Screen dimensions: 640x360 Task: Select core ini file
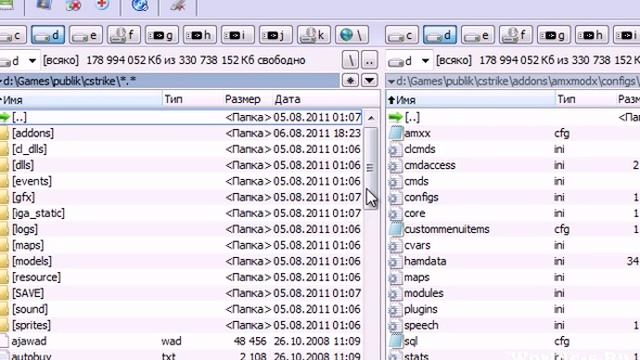pyautogui.click(x=513, y=213)
